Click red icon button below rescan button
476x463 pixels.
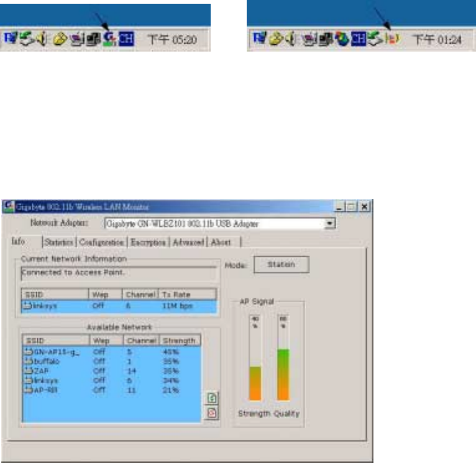pyautogui.click(x=212, y=413)
